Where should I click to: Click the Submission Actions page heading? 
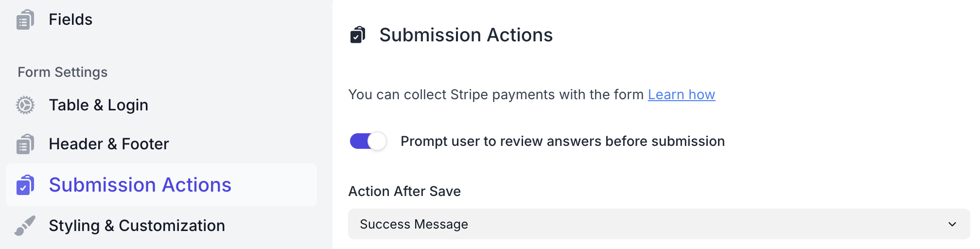(x=466, y=35)
